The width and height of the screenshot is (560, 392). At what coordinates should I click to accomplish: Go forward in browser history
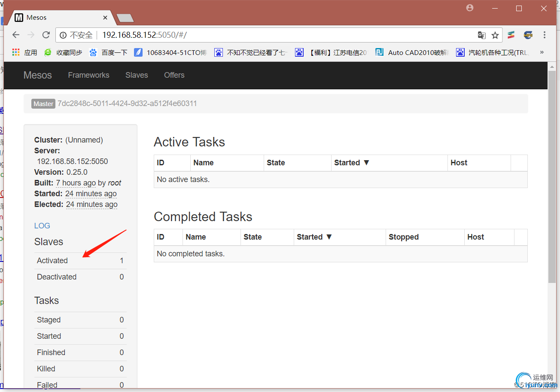[x=31, y=35]
